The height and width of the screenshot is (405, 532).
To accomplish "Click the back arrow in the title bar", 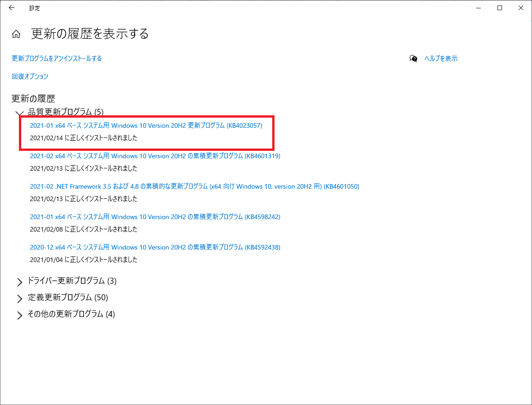I will 12,8.
